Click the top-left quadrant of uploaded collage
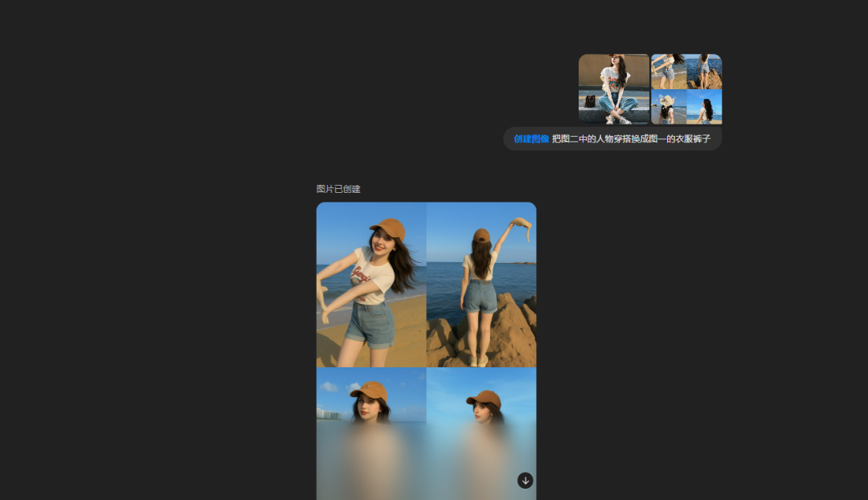Screen dimensions: 868x500 pos(668,71)
